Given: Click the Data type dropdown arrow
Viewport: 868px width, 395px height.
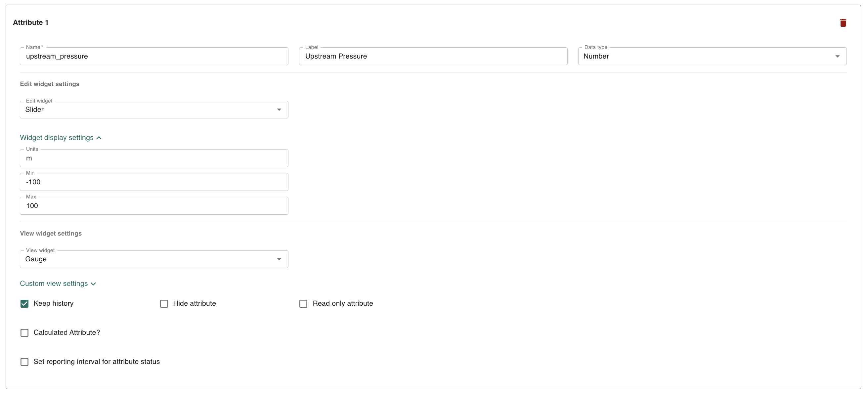Looking at the screenshot, I should (838, 56).
